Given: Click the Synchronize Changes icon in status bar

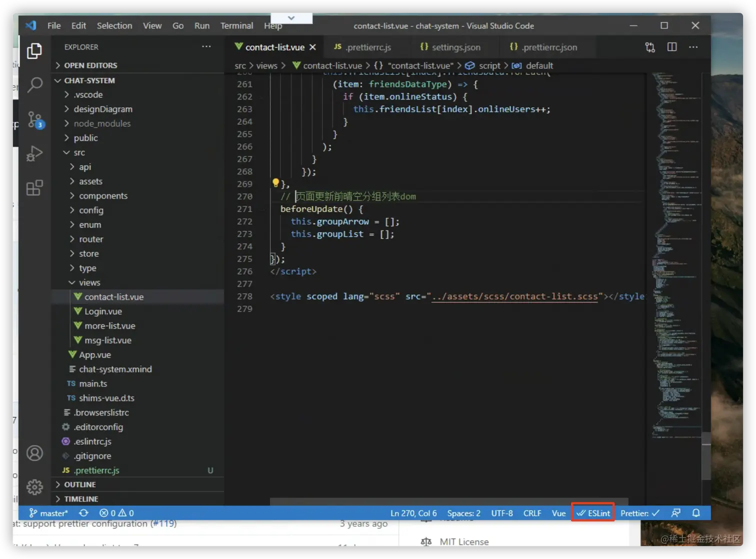Looking at the screenshot, I should pos(83,513).
